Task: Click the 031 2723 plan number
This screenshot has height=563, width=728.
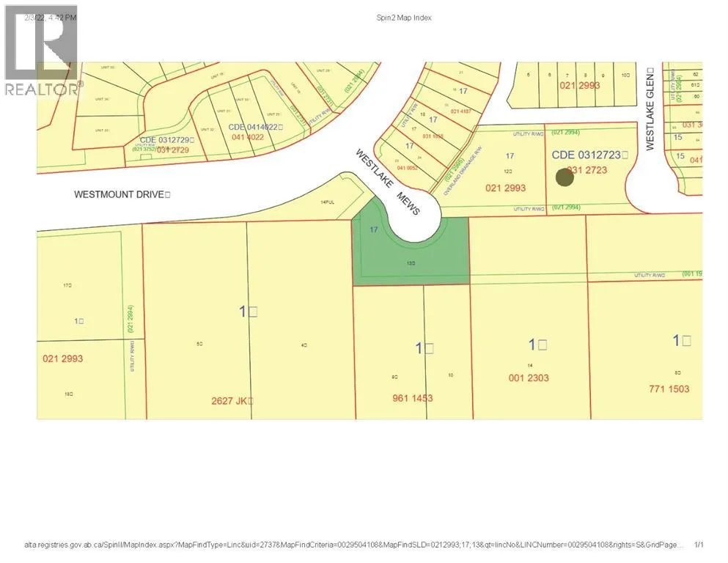Action: point(586,170)
